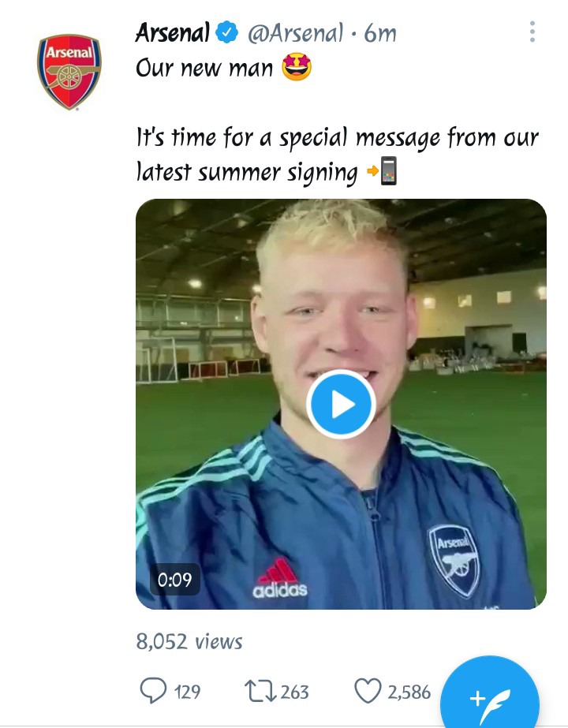Compose a new tweet with the feather button
The width and height of the screenshot is (568, 728).
[490, 696]
